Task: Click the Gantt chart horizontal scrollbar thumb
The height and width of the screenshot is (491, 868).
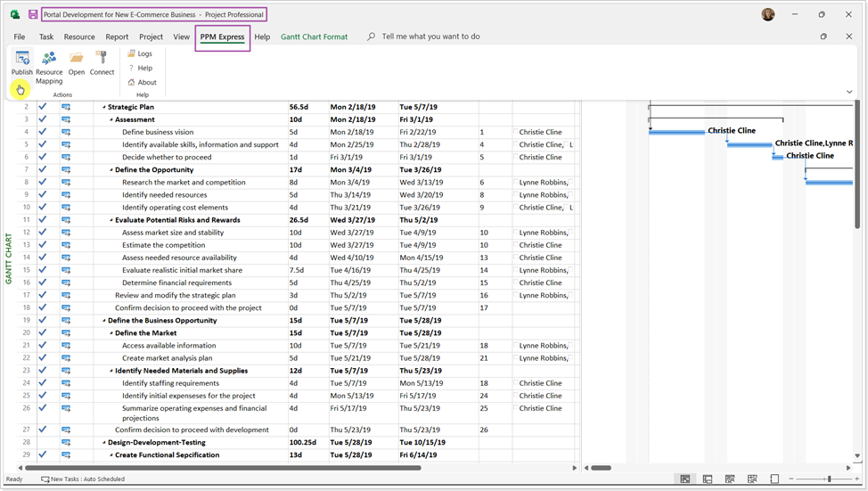Action: point(601,468)
